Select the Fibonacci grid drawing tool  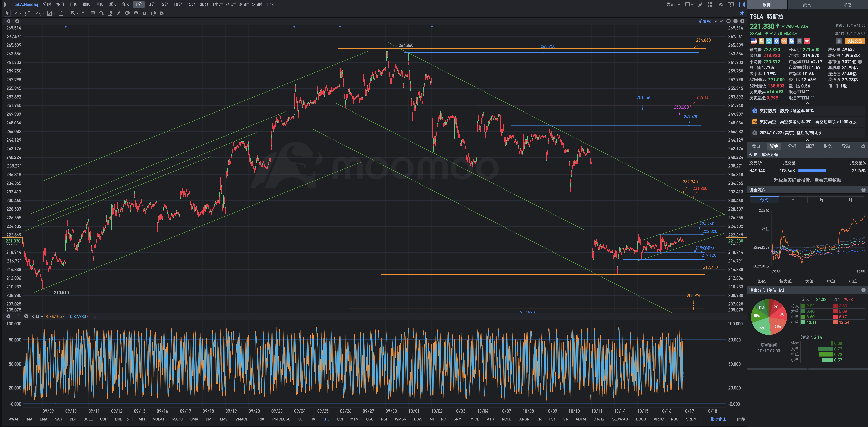(x=50, y=13)
